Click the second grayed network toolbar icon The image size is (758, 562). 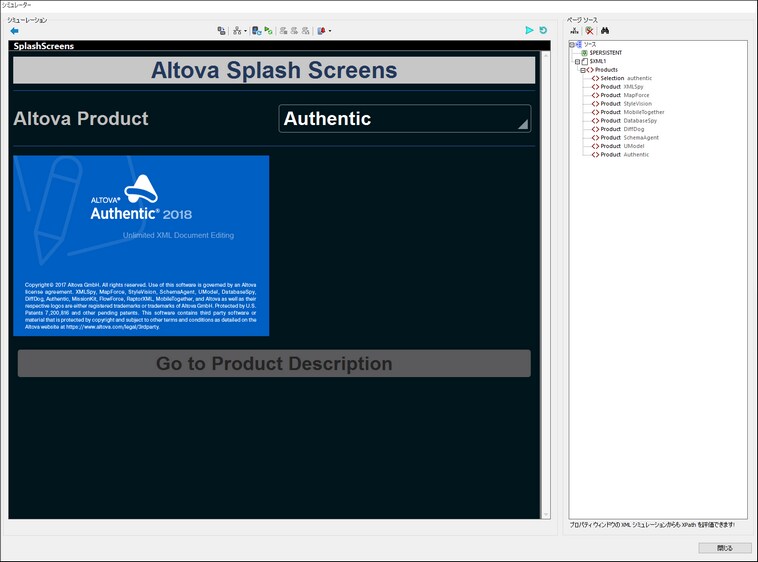[294, 31]
